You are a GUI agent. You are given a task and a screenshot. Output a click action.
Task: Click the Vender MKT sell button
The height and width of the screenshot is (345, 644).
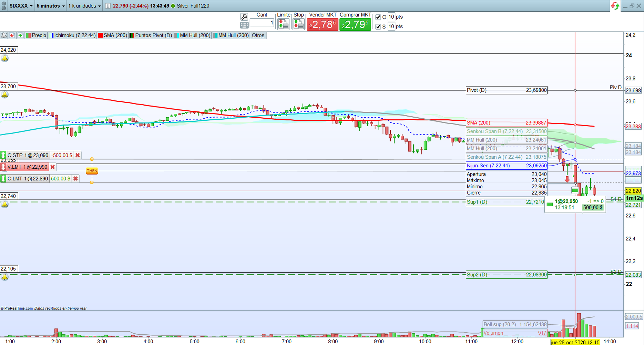(323, 24)
